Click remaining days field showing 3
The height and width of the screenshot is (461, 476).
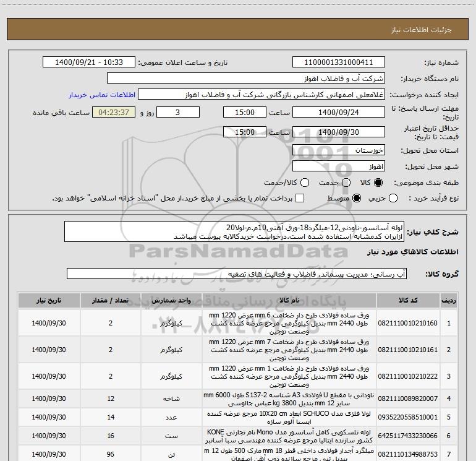click(178, 112)
